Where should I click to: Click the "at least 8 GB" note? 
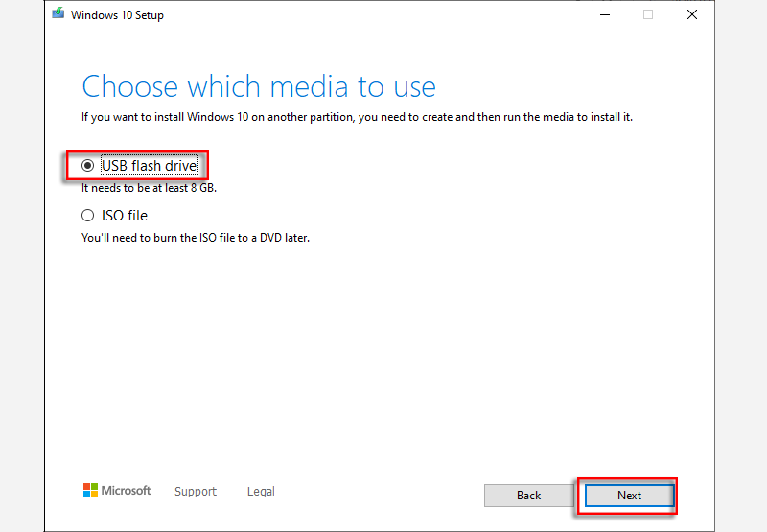[x=149, y=188]
